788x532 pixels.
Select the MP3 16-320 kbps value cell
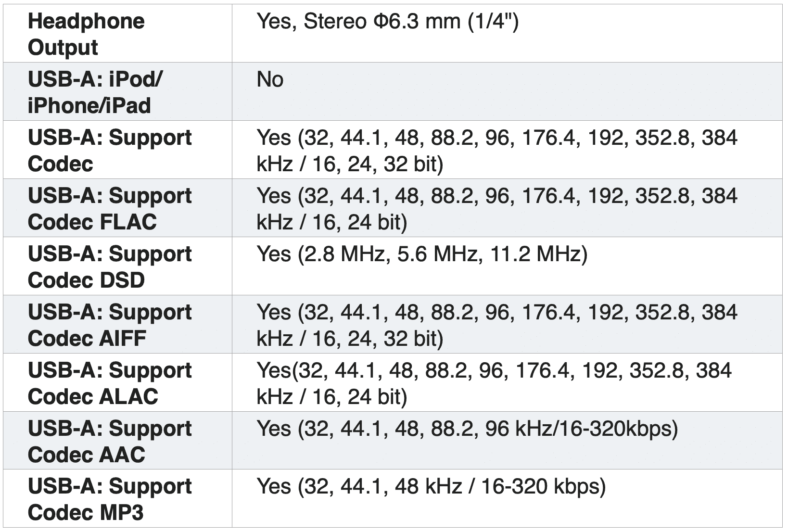(431, 487)
